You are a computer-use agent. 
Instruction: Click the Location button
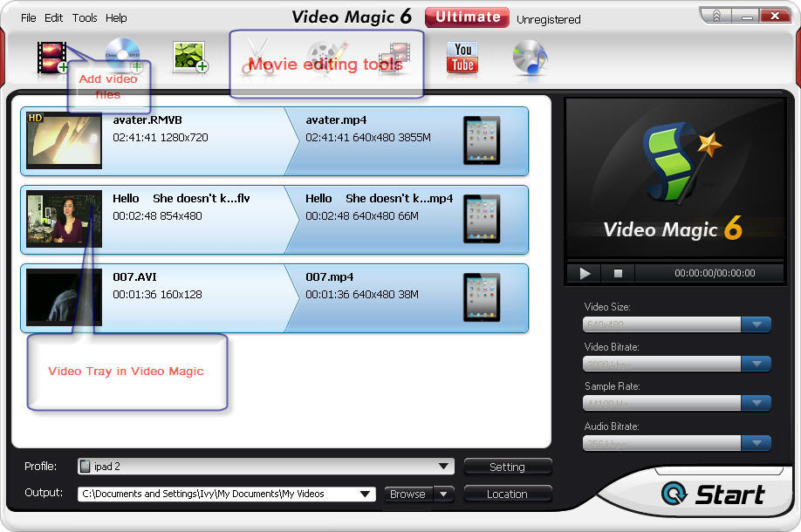[507, 494]
